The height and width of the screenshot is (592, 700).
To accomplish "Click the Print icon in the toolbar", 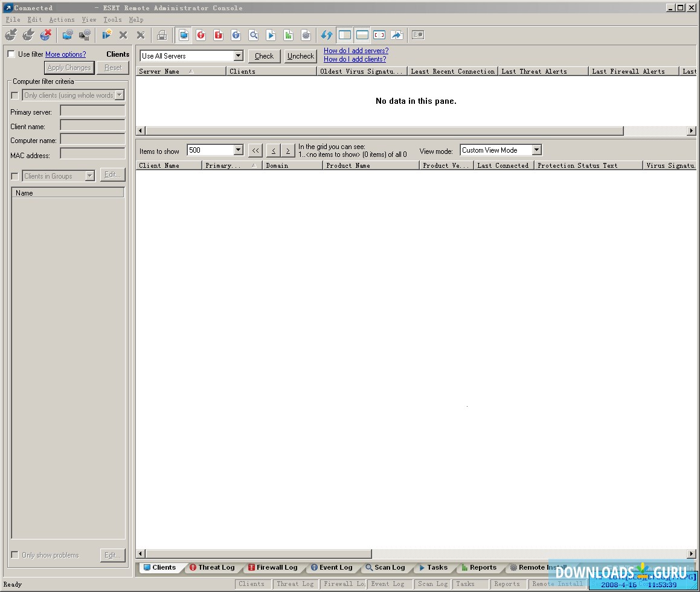I will point(162,35).
